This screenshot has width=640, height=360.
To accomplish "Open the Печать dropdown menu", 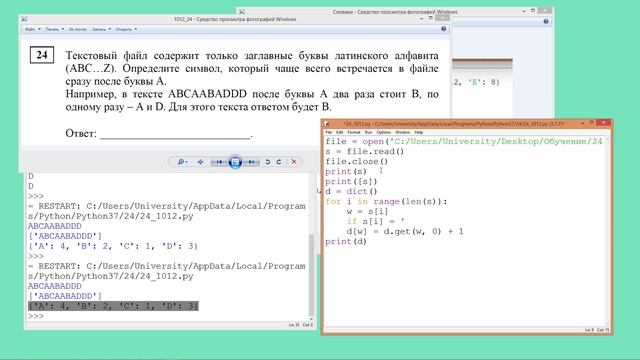I will point(54,29).
